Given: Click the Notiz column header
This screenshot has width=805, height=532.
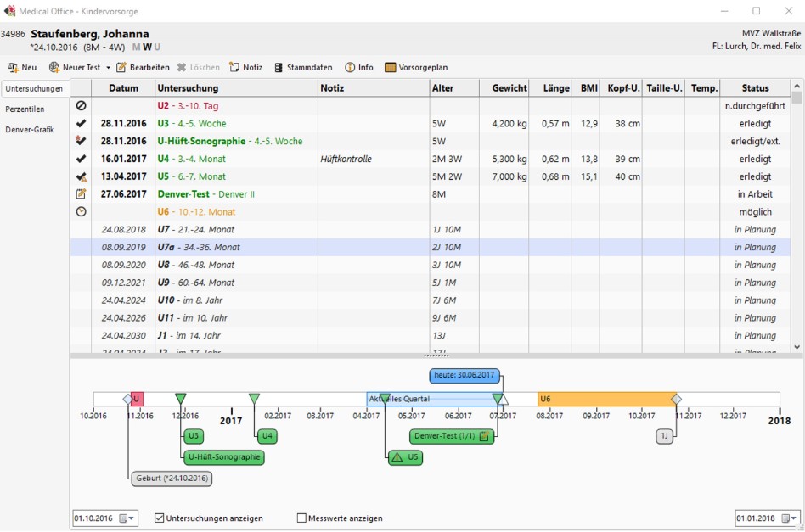Looking at the screenshot, I should pos(374,87).
